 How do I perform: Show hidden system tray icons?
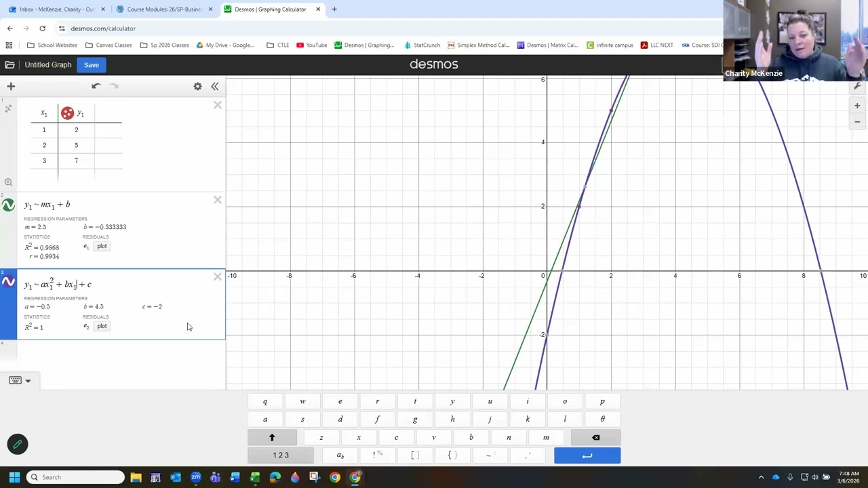[761, 477]
